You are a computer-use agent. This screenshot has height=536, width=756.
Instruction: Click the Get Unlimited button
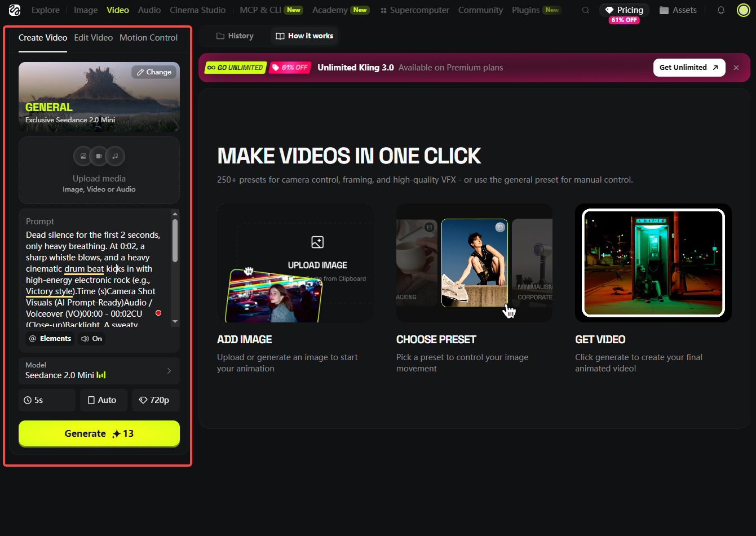[x=689, y=68]
